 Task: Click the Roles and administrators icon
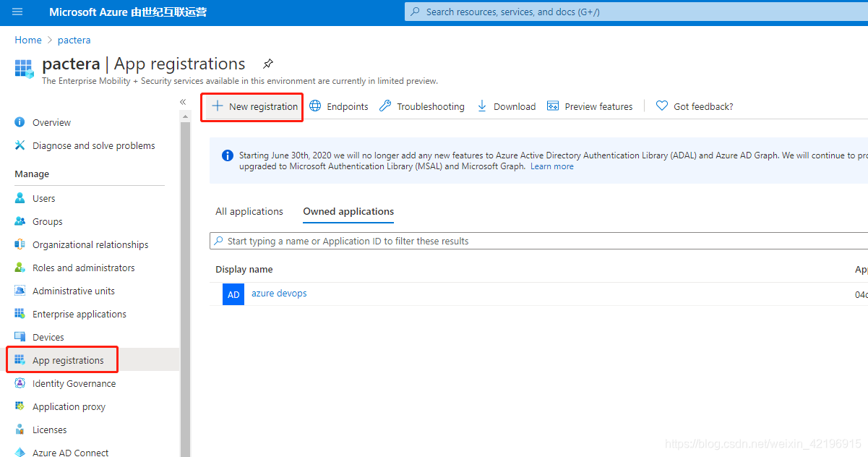pos(20,268)
